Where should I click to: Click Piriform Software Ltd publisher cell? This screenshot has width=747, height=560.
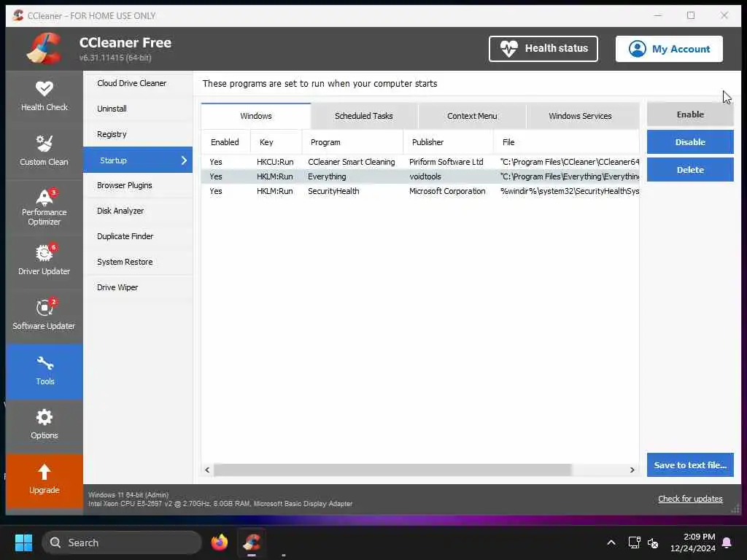click(446, 162)
